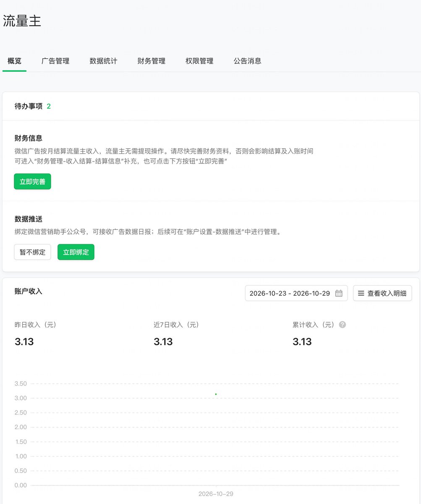Click the 立即绑定 button
The width and height of the screenshot is (421, 504).
(x=76, y=252)
